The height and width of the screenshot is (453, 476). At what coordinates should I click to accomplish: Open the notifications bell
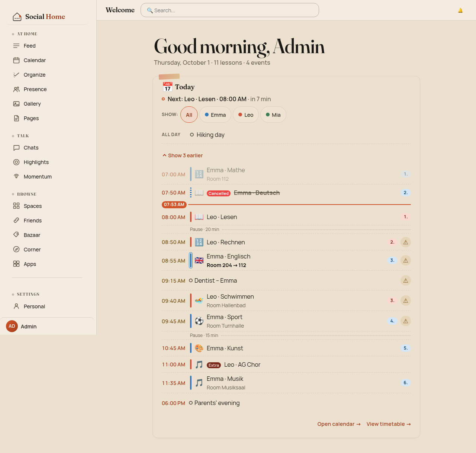pyautogui.click(x=460, y=10)
